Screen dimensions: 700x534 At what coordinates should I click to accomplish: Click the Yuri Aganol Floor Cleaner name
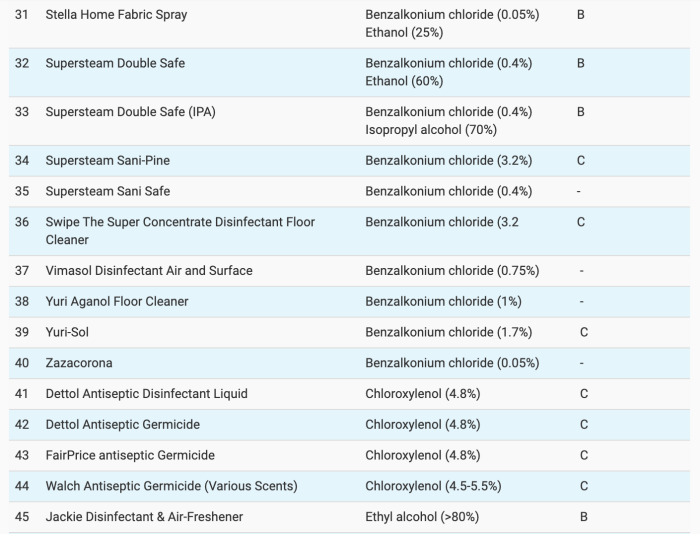(x=117, y=301)
